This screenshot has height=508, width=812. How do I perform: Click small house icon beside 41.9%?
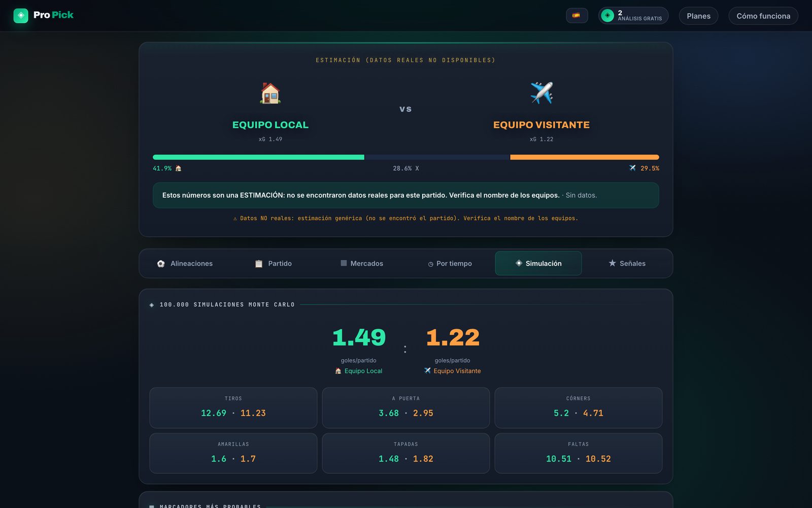tap(178, 168)
